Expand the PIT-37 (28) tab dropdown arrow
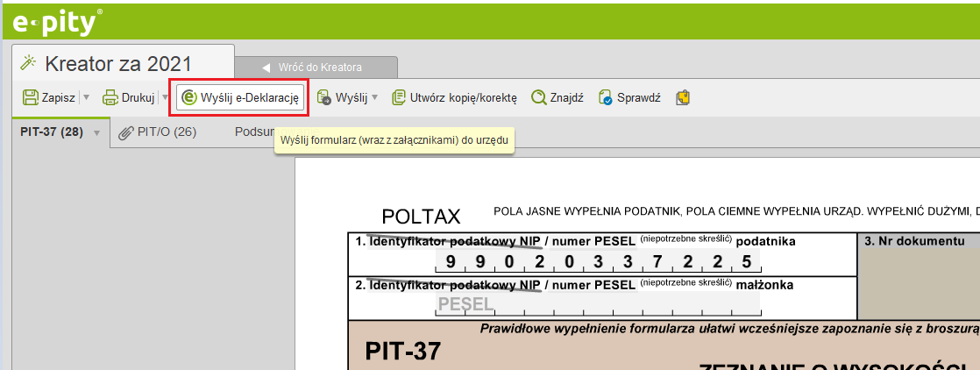 coord(96,132)
